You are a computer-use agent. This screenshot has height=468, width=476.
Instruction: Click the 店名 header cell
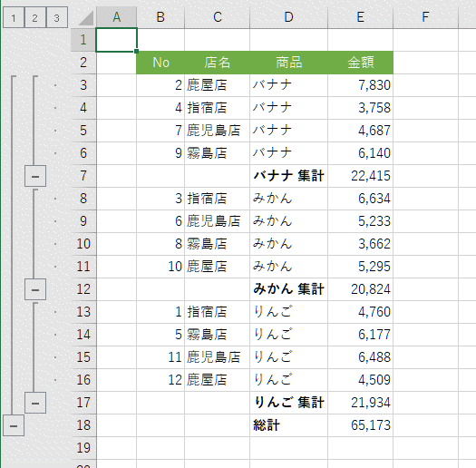(217, 63)
